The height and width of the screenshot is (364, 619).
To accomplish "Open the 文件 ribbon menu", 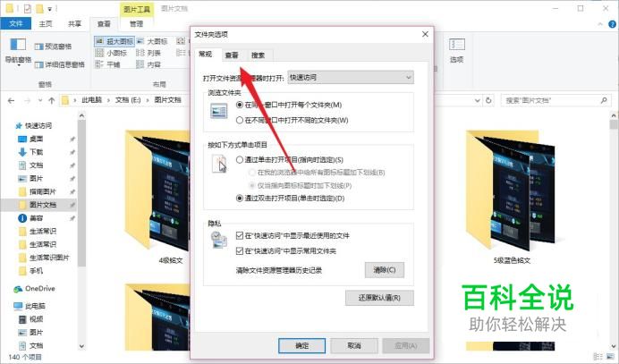I will click(16, 23).
